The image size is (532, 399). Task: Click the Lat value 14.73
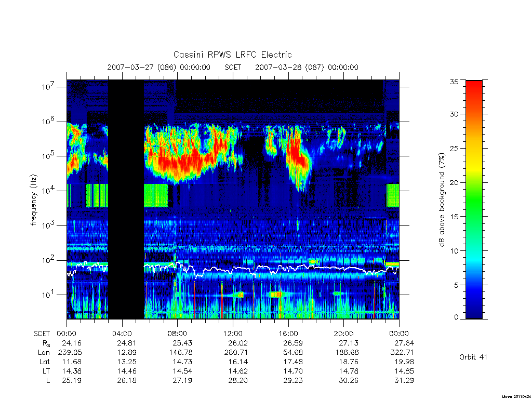point(182,362)
